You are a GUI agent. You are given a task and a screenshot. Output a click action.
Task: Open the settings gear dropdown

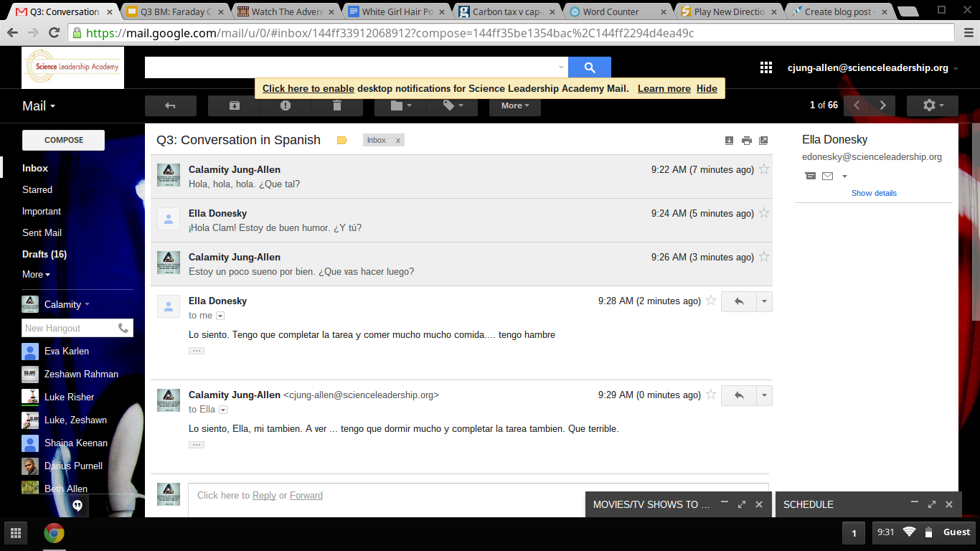point(932,105)
